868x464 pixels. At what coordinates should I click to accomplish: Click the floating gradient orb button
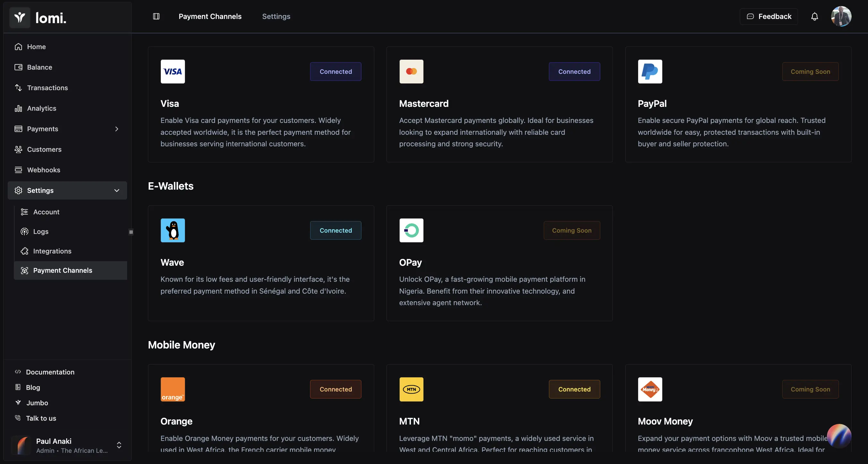click(839, 436)
